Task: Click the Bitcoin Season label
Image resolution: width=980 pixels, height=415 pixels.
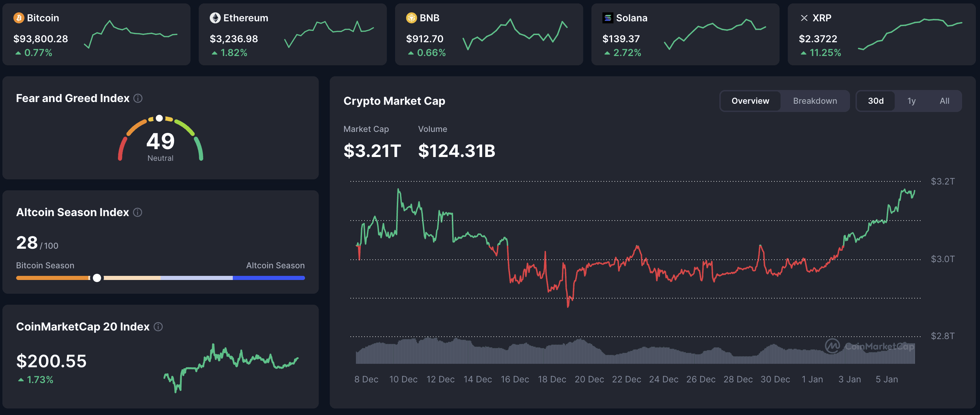Action: pos(45,265)
